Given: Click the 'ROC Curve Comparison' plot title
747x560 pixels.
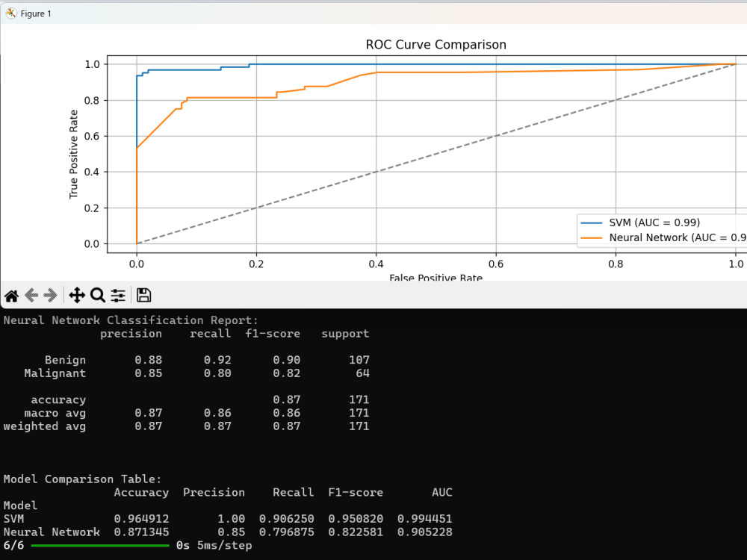Looking at the screenshot, I should (x=436, y=45).
